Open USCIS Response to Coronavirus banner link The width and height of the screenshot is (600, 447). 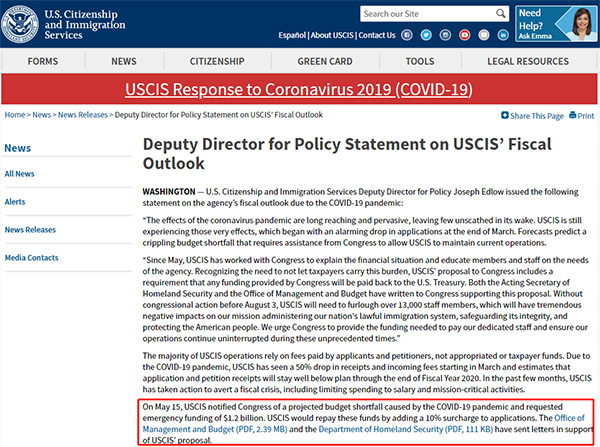[299, 90]
